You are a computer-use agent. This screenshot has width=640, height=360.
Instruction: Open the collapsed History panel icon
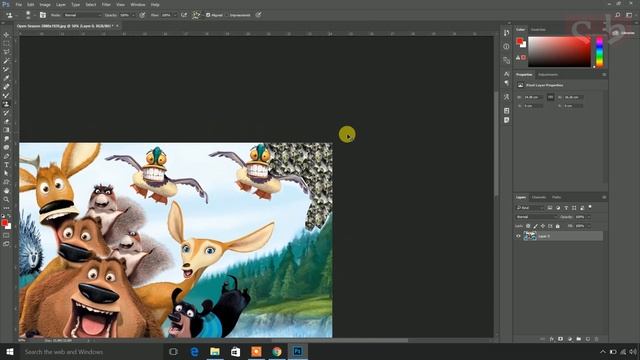(x=507, y=33)
